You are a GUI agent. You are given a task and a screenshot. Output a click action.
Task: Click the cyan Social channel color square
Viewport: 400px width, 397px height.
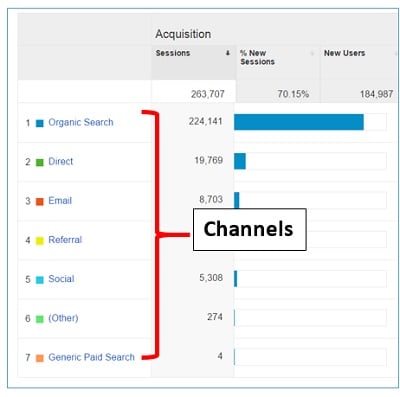pyautogui.click(x=40, y=280)
